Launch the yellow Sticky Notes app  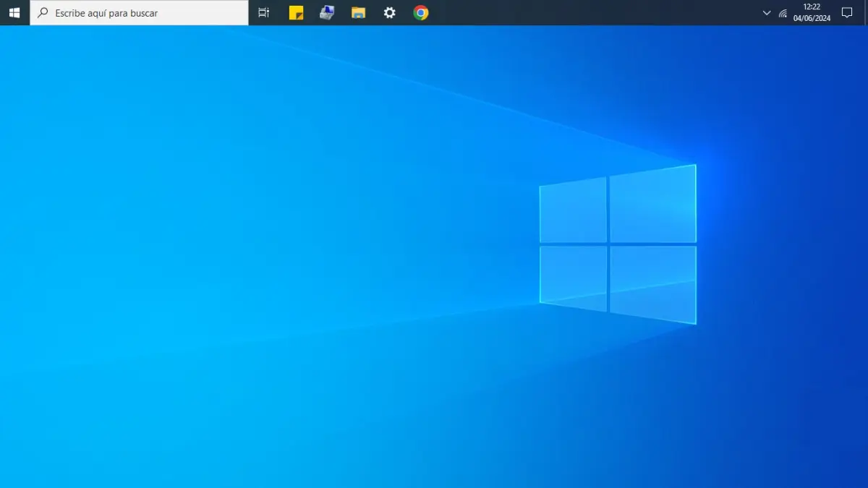click(x=296, y=13)
